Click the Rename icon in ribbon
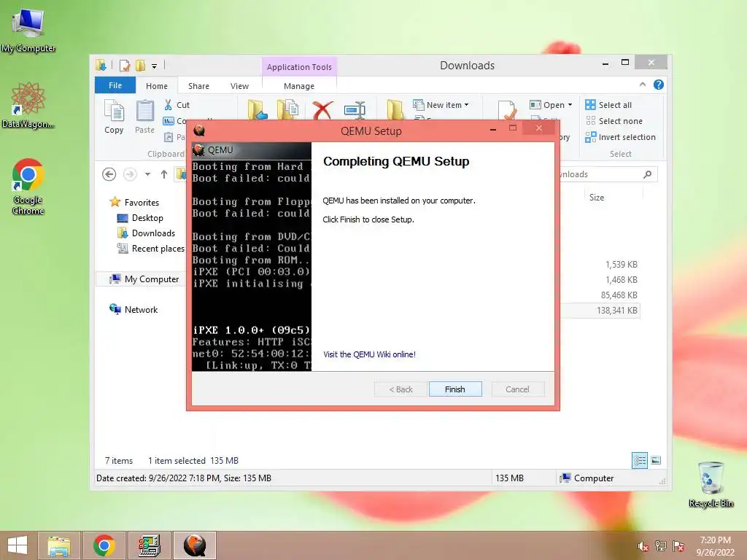This screenshot has width=747, height=560. pyautogui.click(x=355, y=109)
